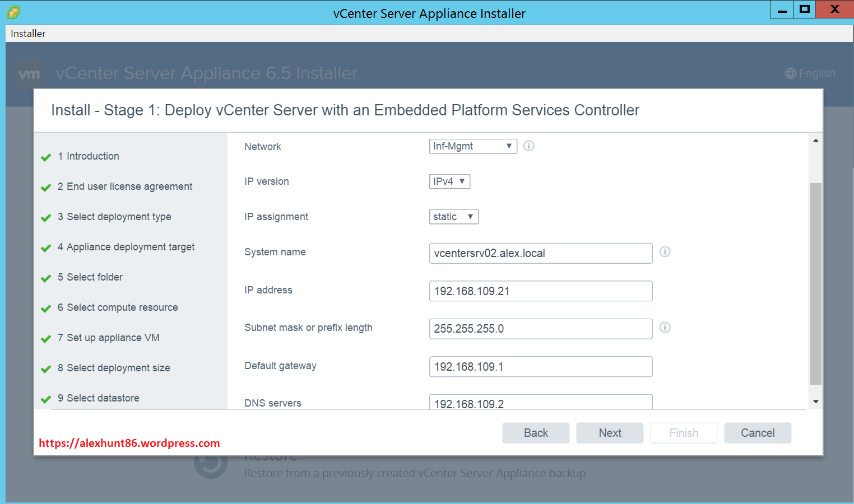Open the IP assignment static dropdown
This screenshot has height=504, width=854.
pos(453,217)
